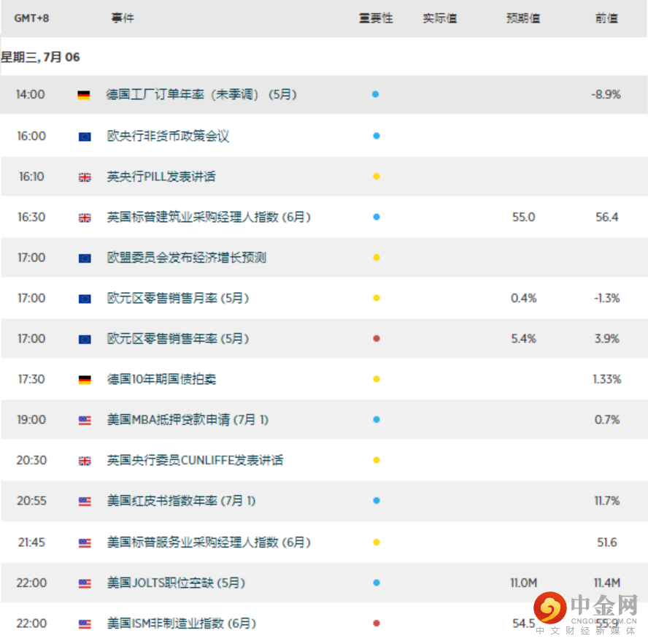
Task: Click the UK flag beside CUNLIFFE发表讲话
Action: (85, 461)
